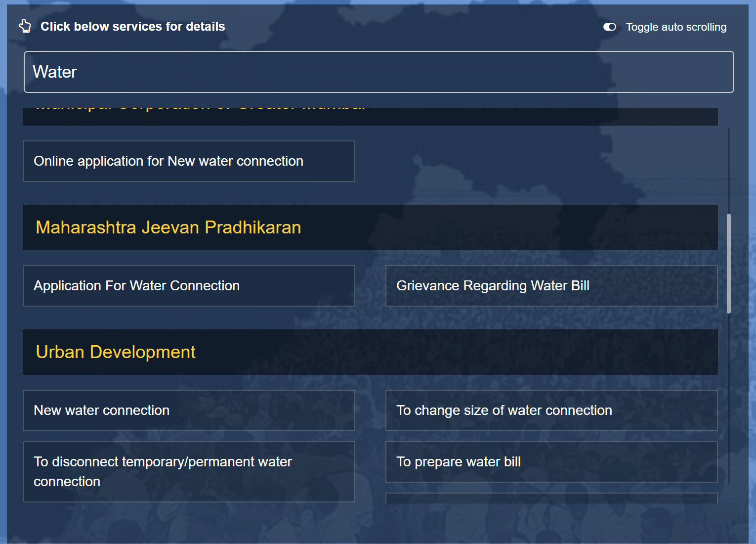The height and width of the screenshot is (544, 756).
Task: Click Application For Water Connection
Action: 189,286
